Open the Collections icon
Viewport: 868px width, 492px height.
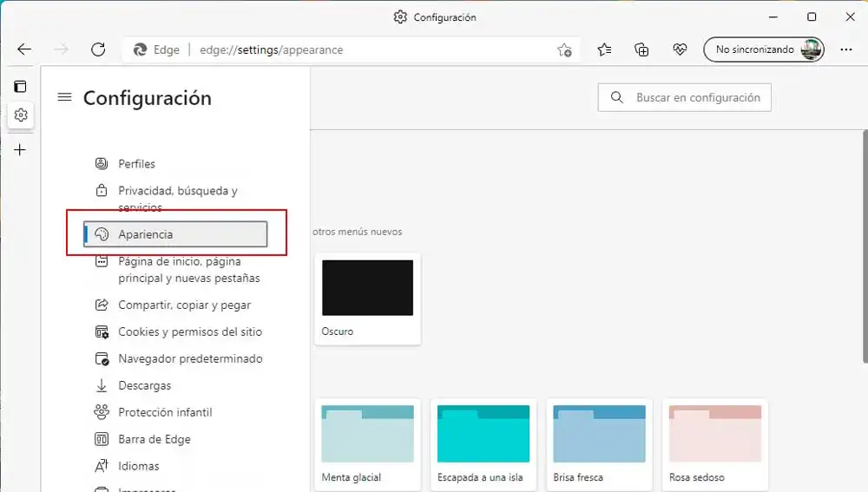click(641, 49)
